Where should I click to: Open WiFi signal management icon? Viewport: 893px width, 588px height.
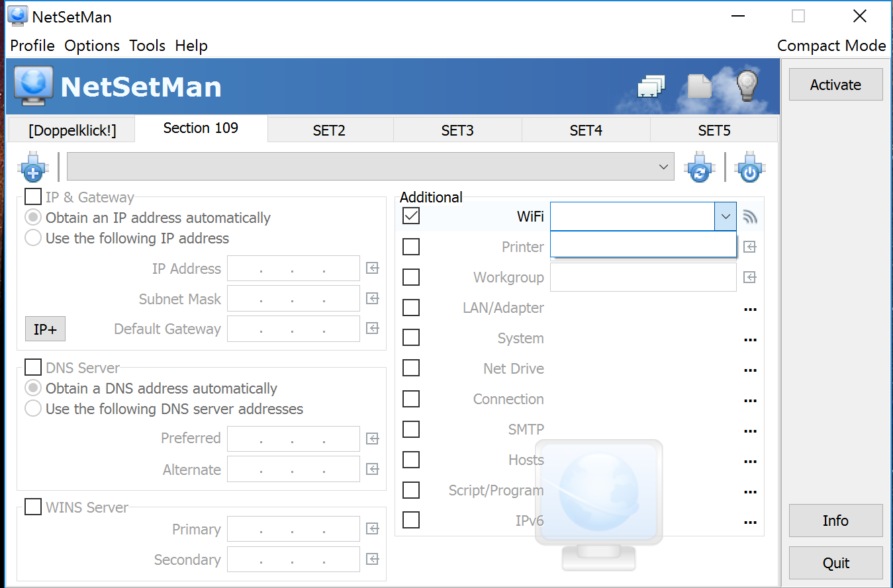(749, 216)
